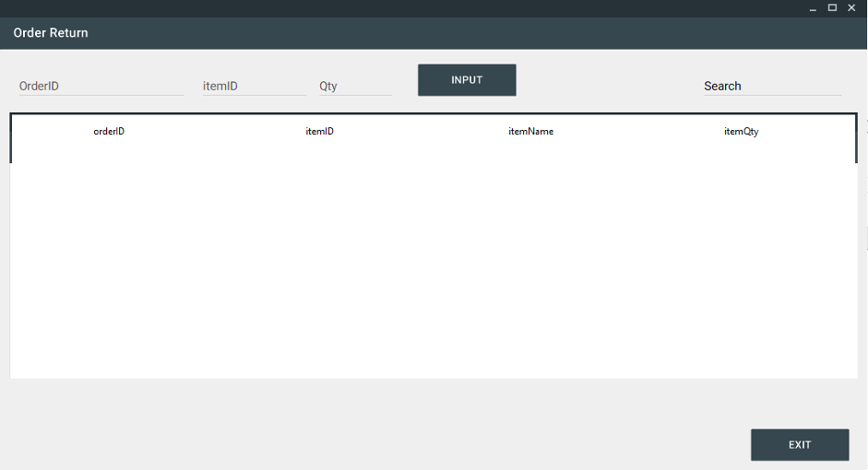
Task: Click table header row between itemID and itemName
Action: [424, 132]
